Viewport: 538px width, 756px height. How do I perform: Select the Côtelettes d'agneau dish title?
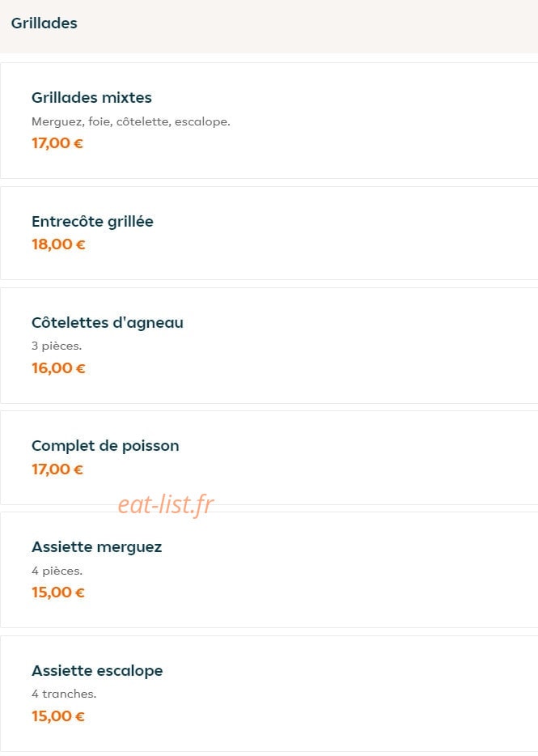click(x=108, y=323)
